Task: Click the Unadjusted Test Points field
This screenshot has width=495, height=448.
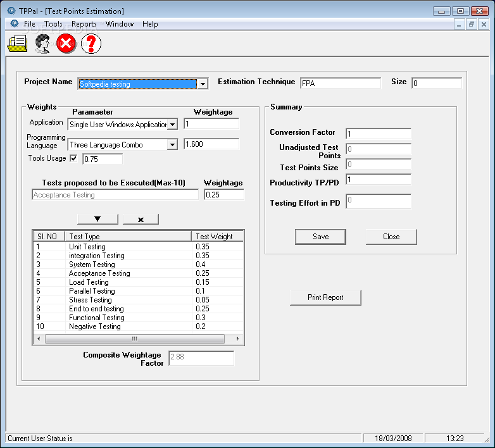Action: click(x=379, y=149)
